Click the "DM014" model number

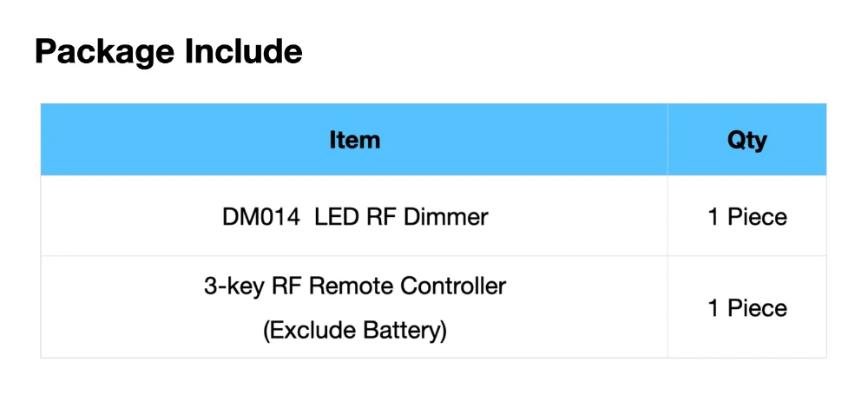(x=260, y=217)
